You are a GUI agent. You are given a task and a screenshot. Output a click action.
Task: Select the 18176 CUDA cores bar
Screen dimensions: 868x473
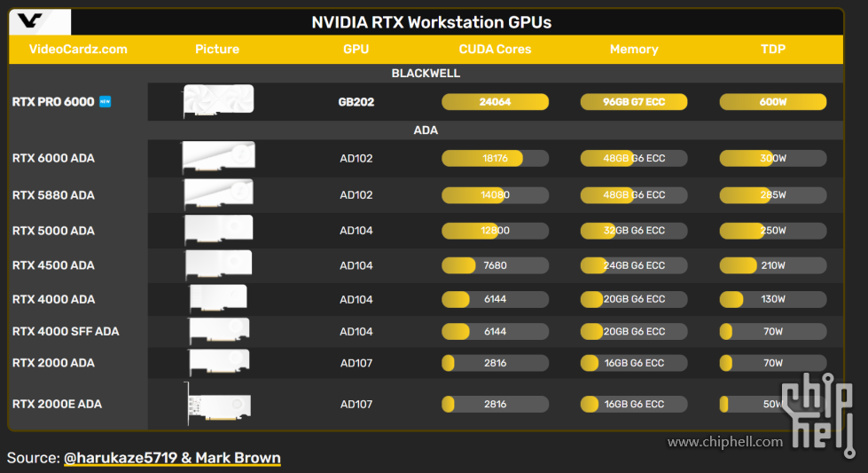[495, 158]
